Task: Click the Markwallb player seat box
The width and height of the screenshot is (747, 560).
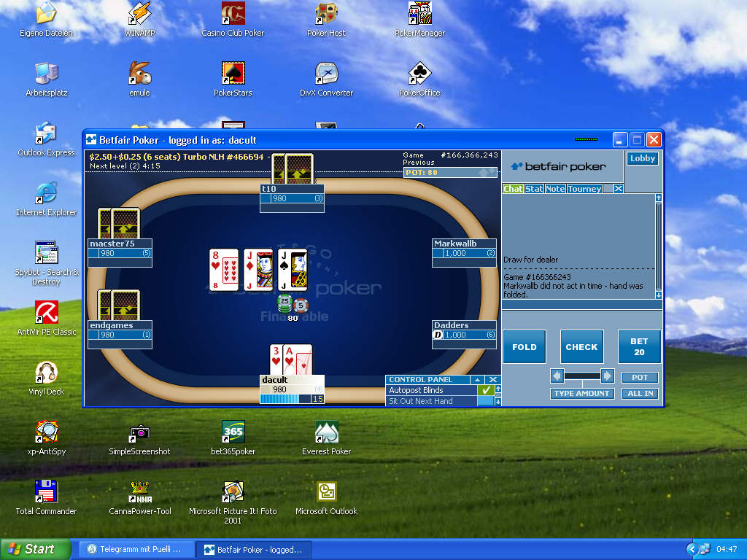Action: pyautogui.click(x=464, y=253)
